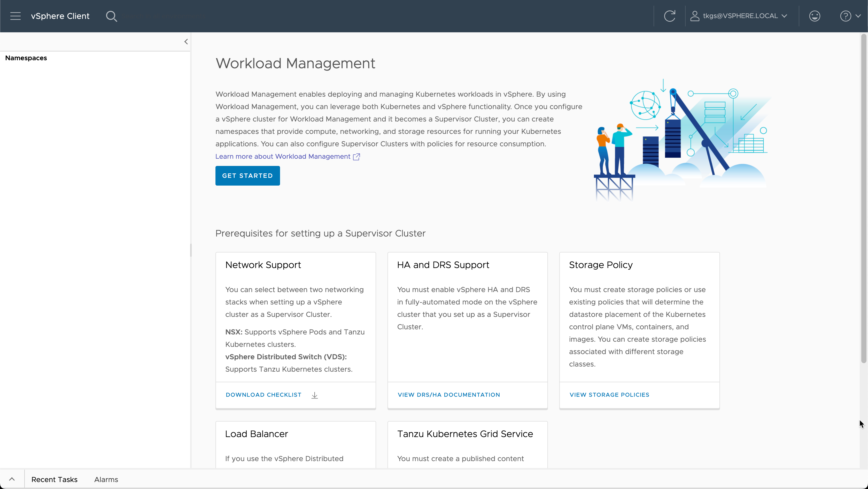The image size is (868, 489).
Task: Click the Tanzu Kubernetes Grid Service heading
Action: click(465, 434)
